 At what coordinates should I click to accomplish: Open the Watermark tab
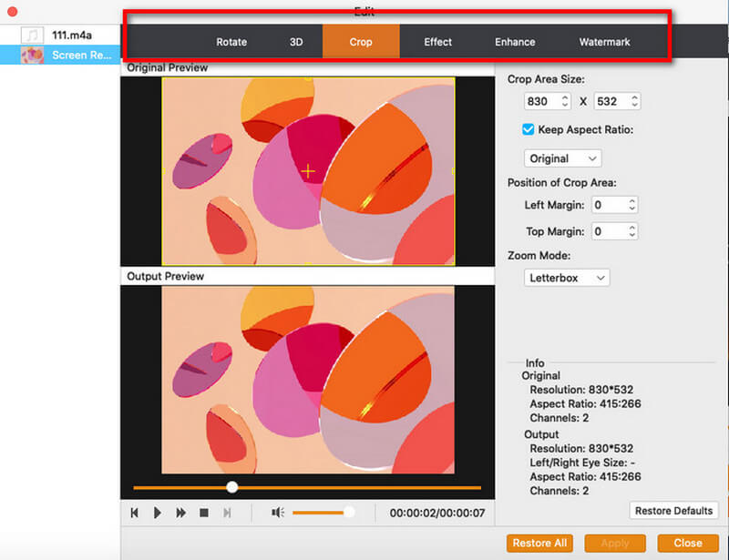604,42
